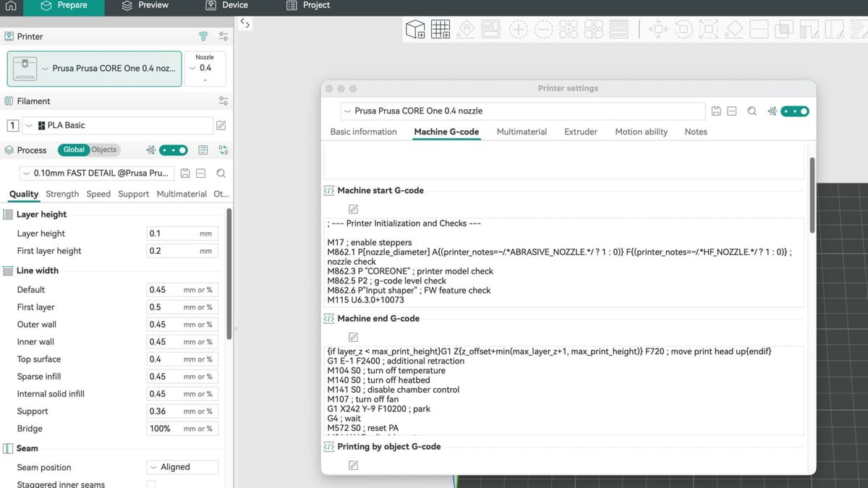Save the 0.10mm FAST DETAIL process preset
This screenshot has width=868, height=488.
tap(185, 174)
